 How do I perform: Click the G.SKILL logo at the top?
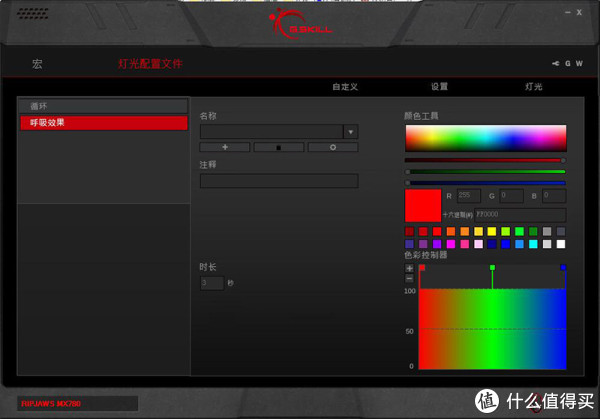click(301, 24)
